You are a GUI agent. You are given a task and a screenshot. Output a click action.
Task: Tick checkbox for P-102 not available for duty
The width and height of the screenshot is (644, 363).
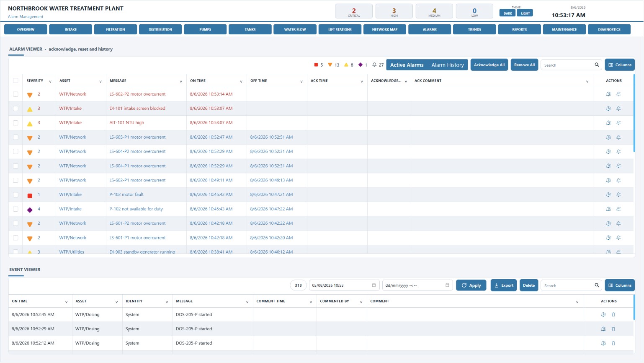coord(15,209)
